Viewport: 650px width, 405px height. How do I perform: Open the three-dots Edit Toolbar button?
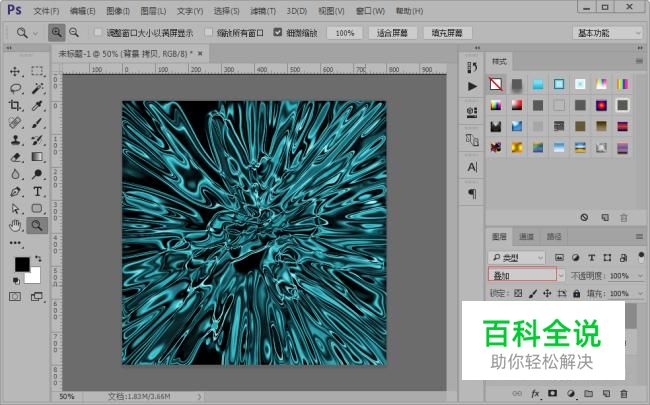[x=15, y=243]
